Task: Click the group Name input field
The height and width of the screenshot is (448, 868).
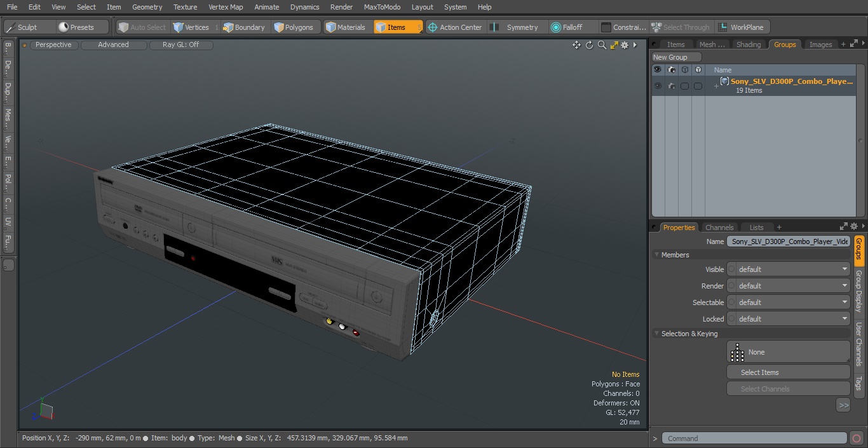Action: coord(788,241)
